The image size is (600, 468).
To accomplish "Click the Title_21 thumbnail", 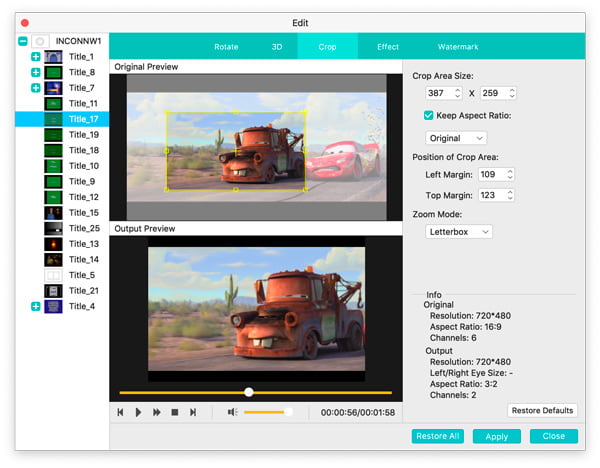I will [53, 291].
